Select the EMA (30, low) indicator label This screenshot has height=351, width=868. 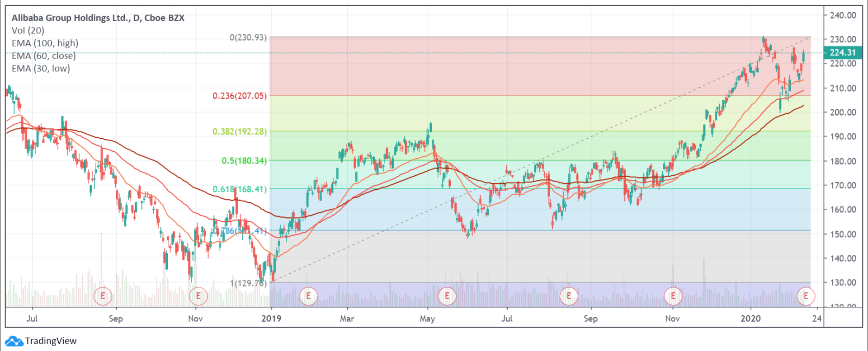[x=41, y=69]
